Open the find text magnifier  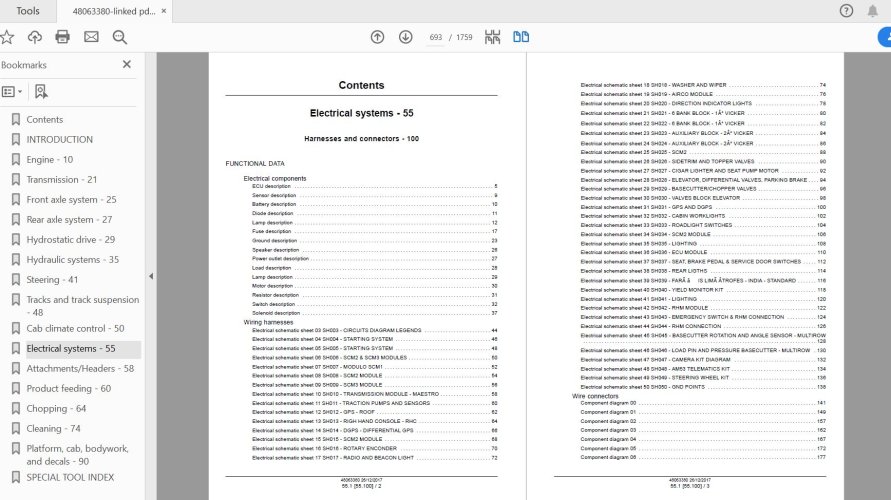coord(119,38)
